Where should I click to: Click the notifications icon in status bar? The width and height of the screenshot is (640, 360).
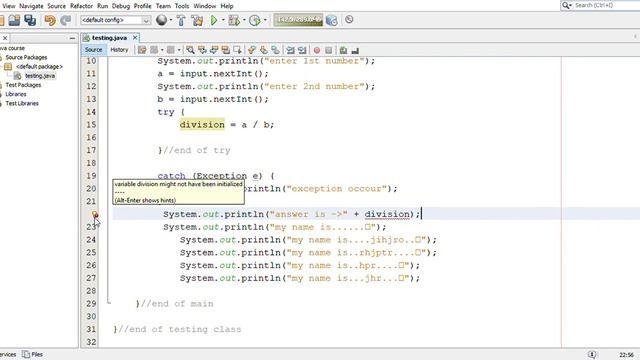592,354
